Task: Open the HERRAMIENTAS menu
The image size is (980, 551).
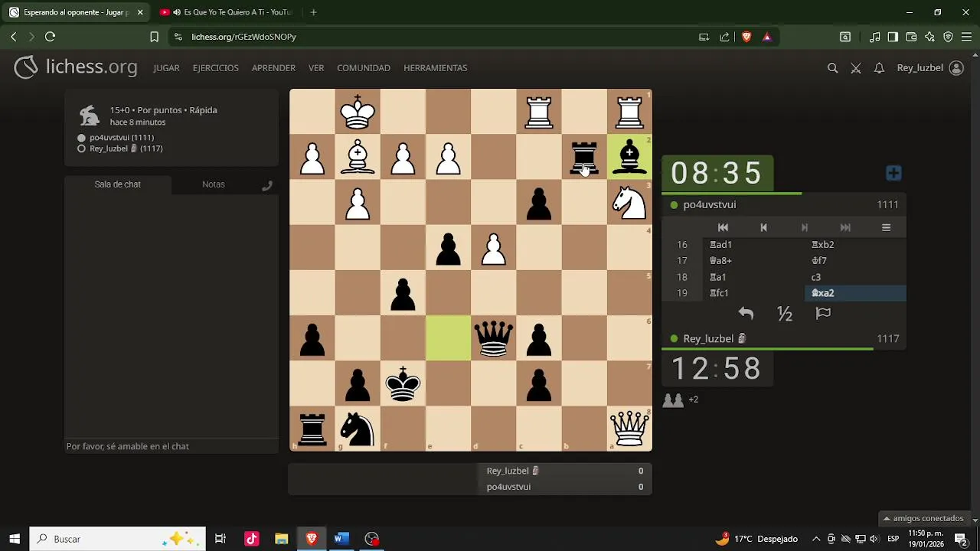Action: tap(436, 68)
